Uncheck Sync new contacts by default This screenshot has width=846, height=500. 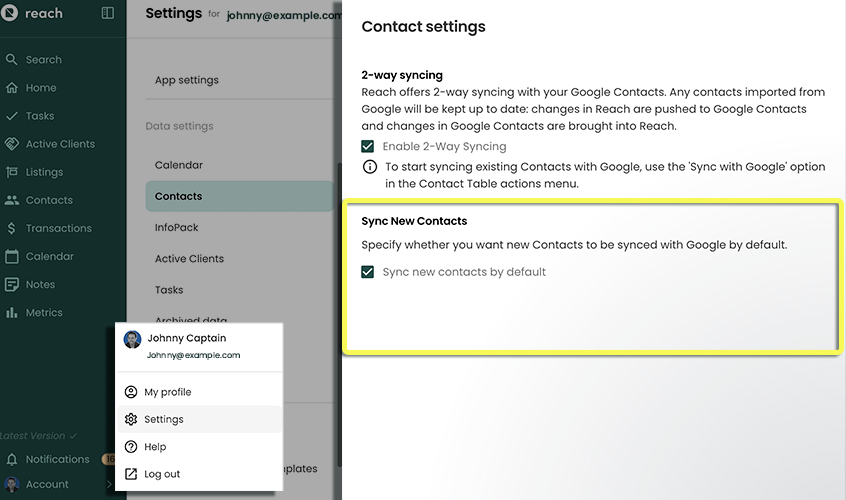[x=368, y=272]
